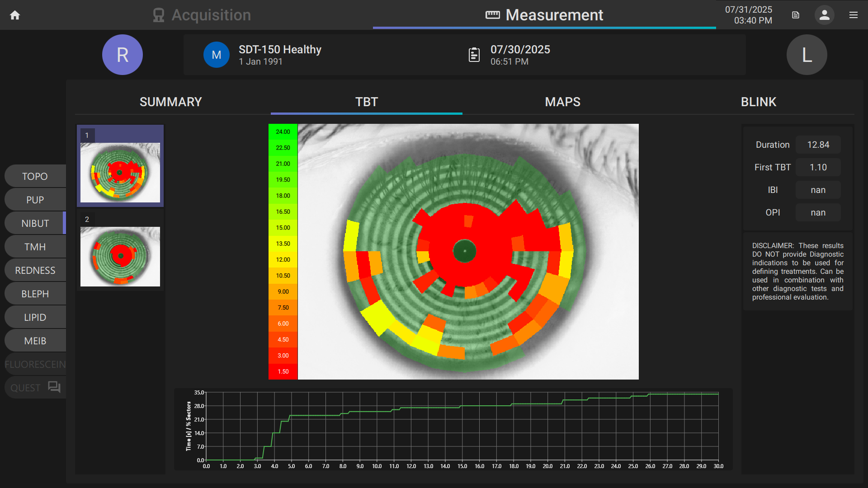Switch to the MAPS tab
The width and height of the screenshot is (868, 488).
point(562,102)
